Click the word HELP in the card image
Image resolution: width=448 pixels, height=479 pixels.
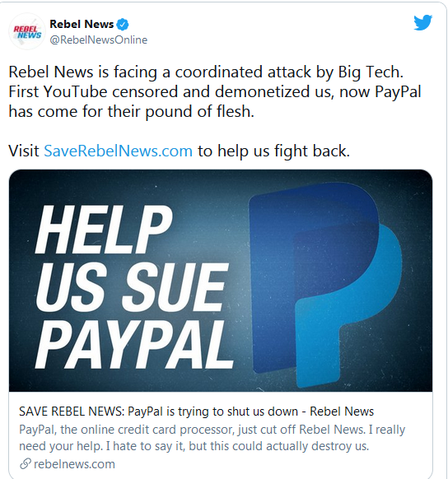coord(104,230)
